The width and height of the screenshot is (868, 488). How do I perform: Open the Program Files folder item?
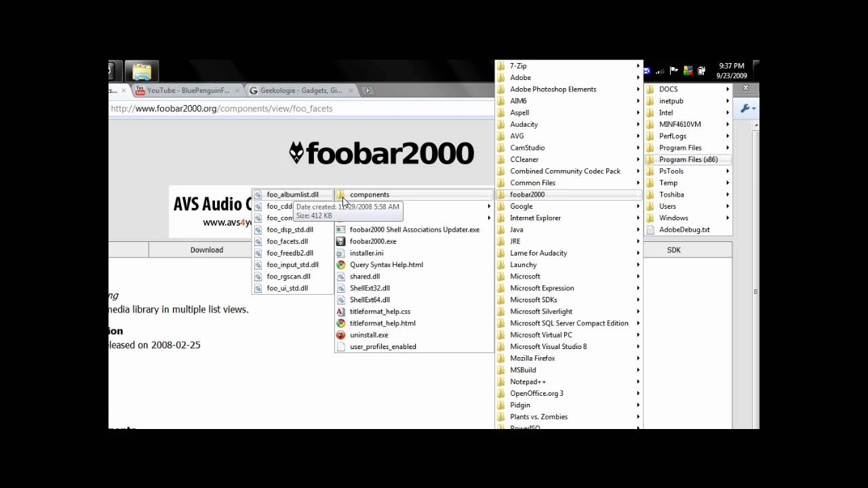point(688,148)
